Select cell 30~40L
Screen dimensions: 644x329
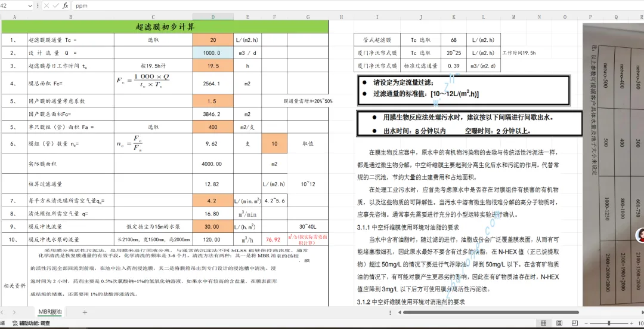[308, 227]
